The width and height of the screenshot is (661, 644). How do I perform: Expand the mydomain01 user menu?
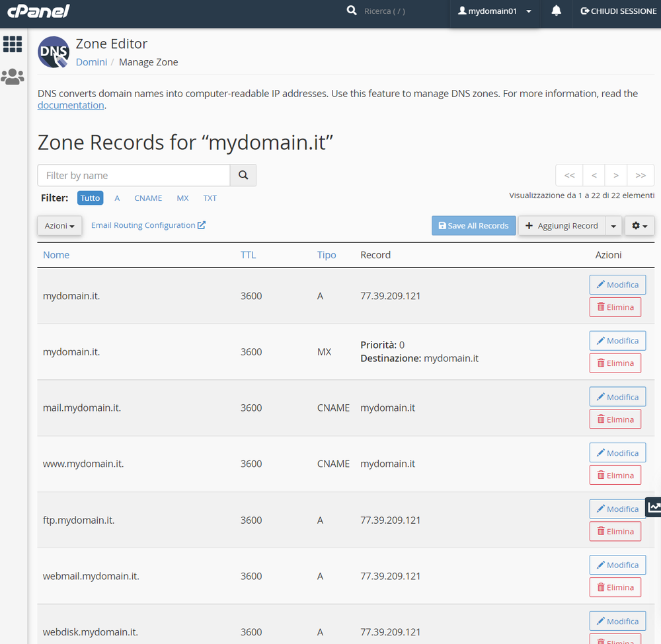(x=494, y=11)
